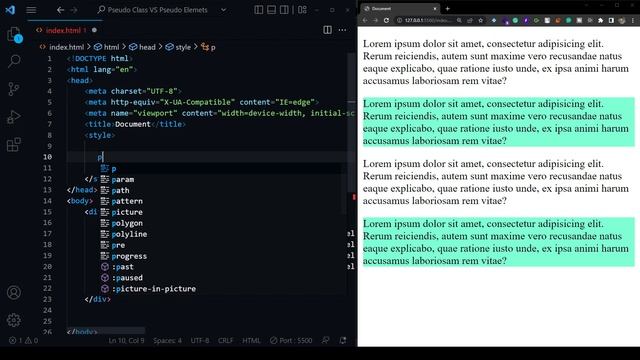Image resolution: width=640 pixels, height=360 pixels.
Task: Choose the 'path' autocomplete suggestion
Action: click(222, 190)
